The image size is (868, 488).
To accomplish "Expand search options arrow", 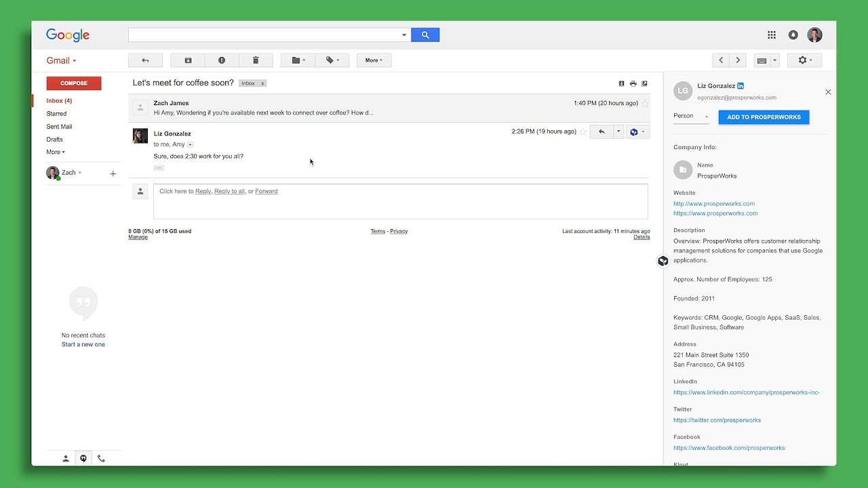I will tap(404, 35).
